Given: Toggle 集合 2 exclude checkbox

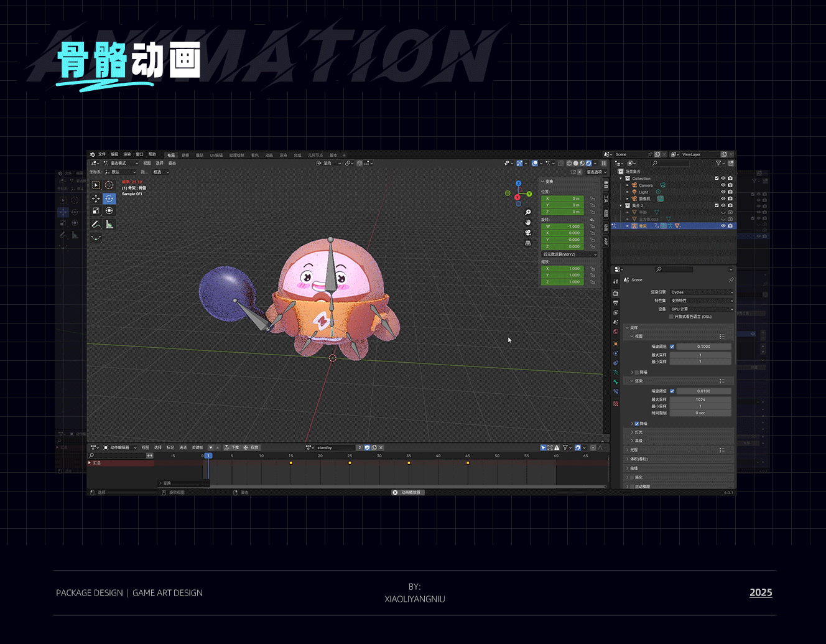Looking at the screenshot, I should click(x=717, y=205).
